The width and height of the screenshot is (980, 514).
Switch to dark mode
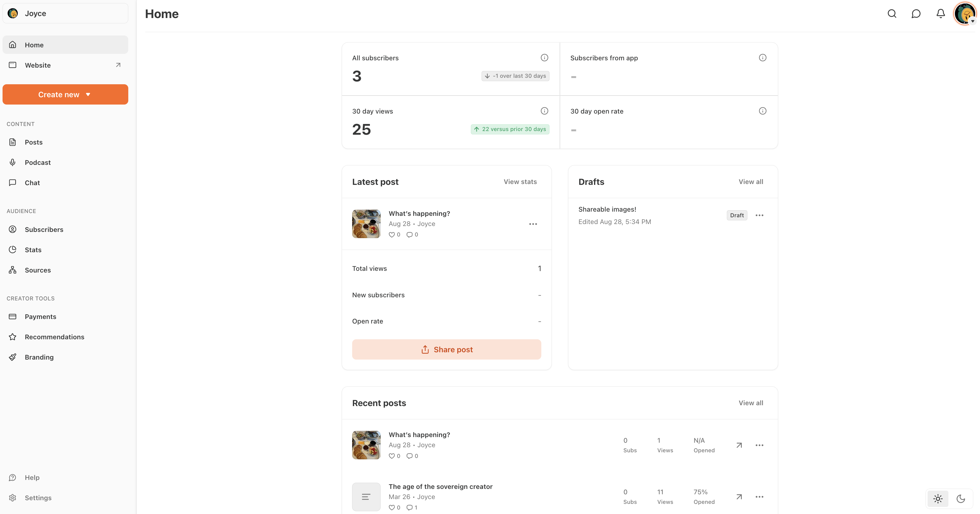pos(961,499)
